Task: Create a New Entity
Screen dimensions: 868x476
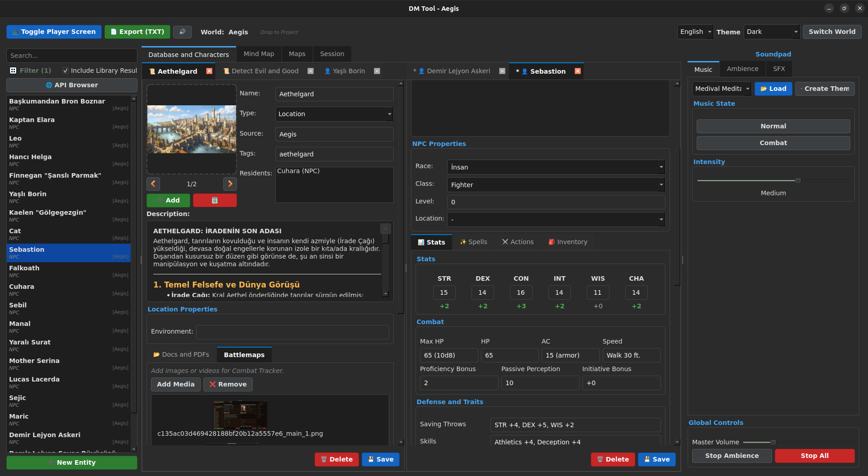Action: pyautogui.click(x=71, y=462)
